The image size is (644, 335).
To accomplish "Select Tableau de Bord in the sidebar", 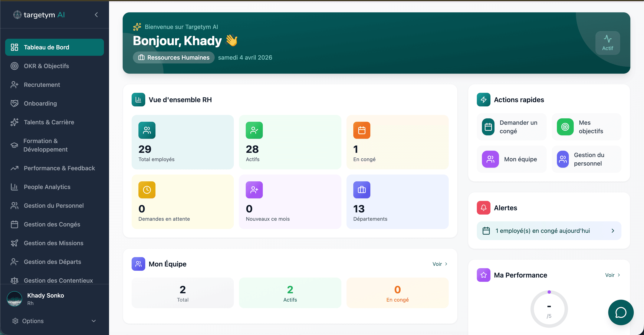I will (x=46, y=47).
